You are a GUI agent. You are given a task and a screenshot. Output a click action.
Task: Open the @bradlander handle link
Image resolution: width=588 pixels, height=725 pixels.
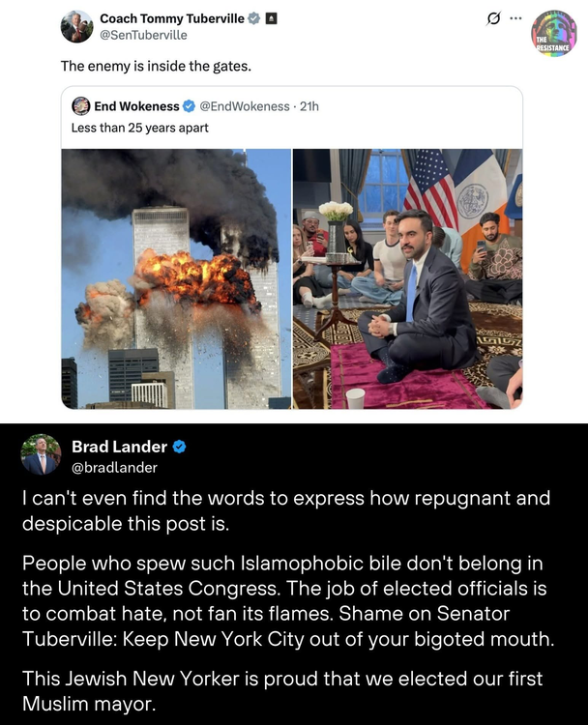pos(114,468)
